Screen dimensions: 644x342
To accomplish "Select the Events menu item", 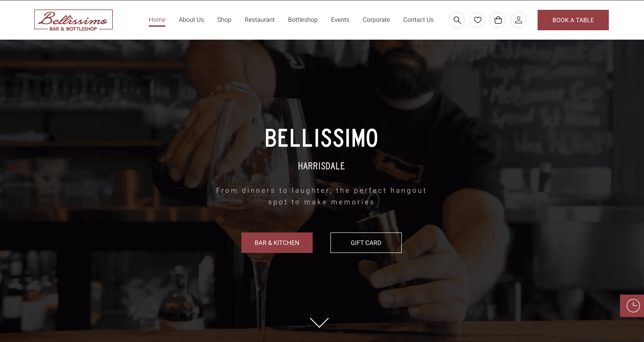I will click(x=340, y=20).
